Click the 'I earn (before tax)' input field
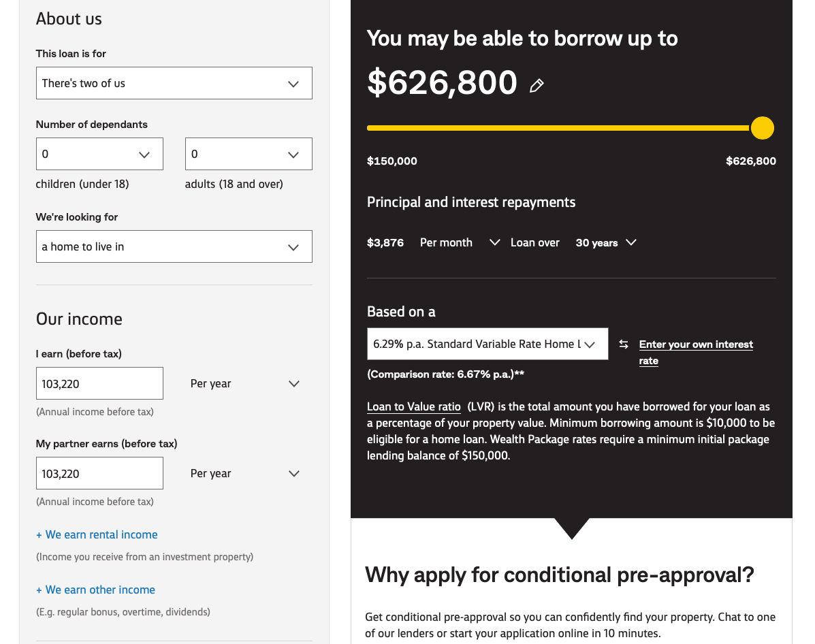This screenshot has width=815, height=644. [99, 384]
